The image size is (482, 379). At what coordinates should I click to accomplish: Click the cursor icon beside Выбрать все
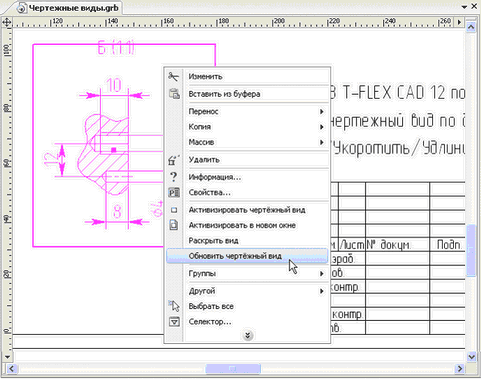pyautogui.click(x=174, y=306)
